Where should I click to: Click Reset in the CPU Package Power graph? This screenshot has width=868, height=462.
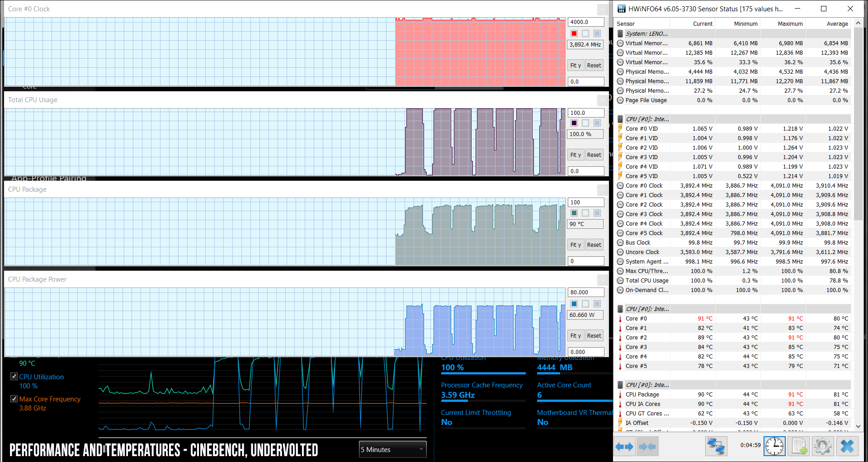[x=594, y=335]
